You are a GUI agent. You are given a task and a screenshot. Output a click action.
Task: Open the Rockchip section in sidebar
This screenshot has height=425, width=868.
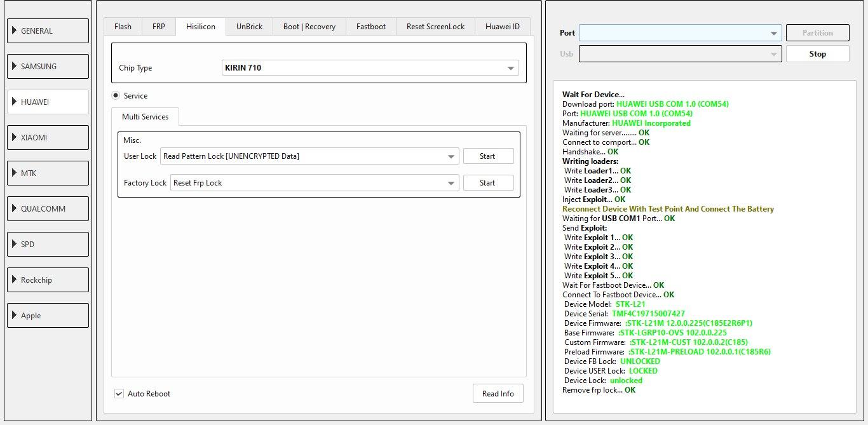pyautogui.click(x=48, y=280)
